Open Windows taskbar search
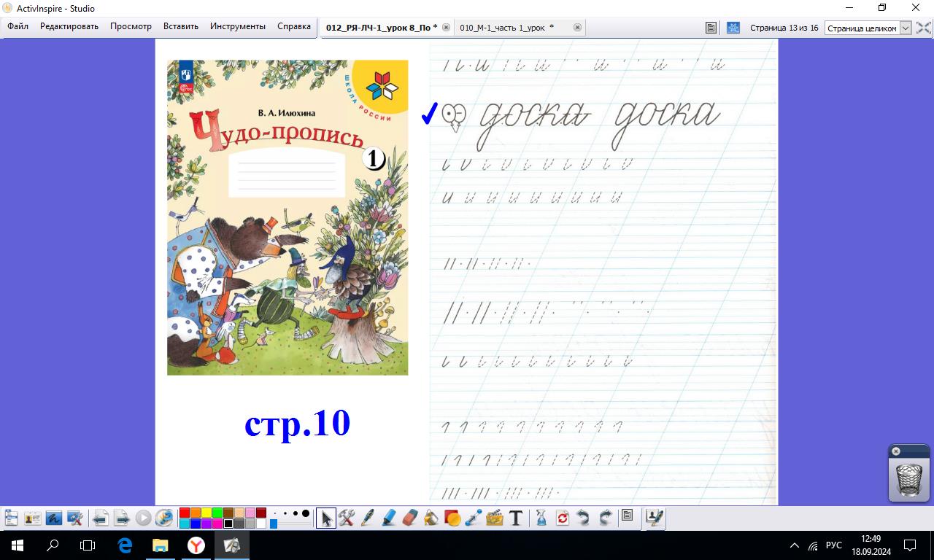Image resolution: width=934 pixels, height=560 pixels. tap(53, 545)
